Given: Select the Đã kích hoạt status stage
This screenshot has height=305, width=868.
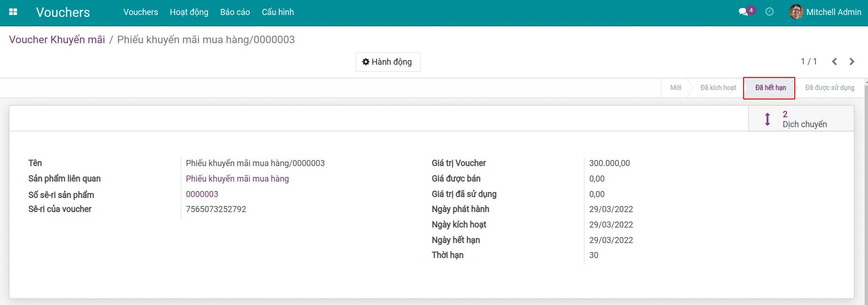Looking at the screenshot, I should (x=718, y=88).
